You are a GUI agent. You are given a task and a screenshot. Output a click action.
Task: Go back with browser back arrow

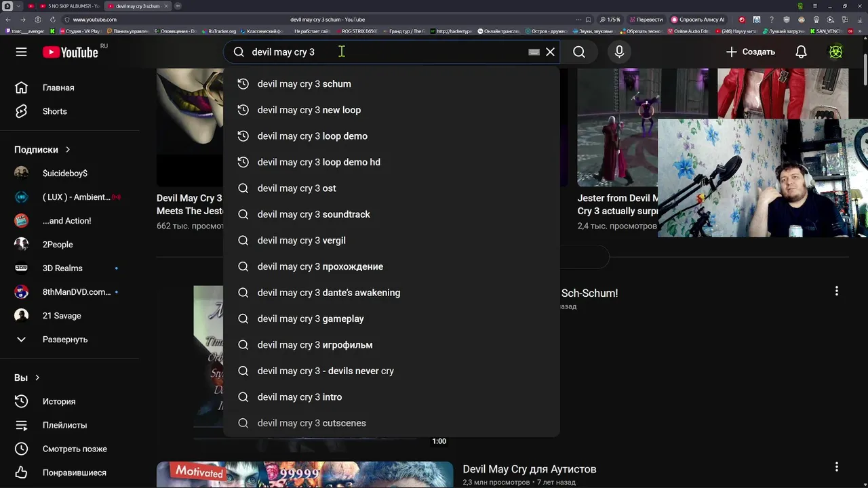coord(8,20)
